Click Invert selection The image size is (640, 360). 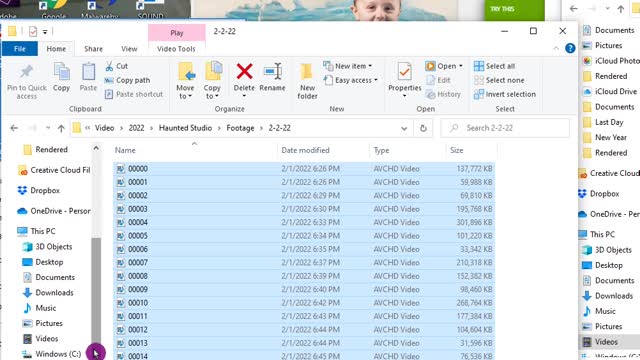coord(504,94)
